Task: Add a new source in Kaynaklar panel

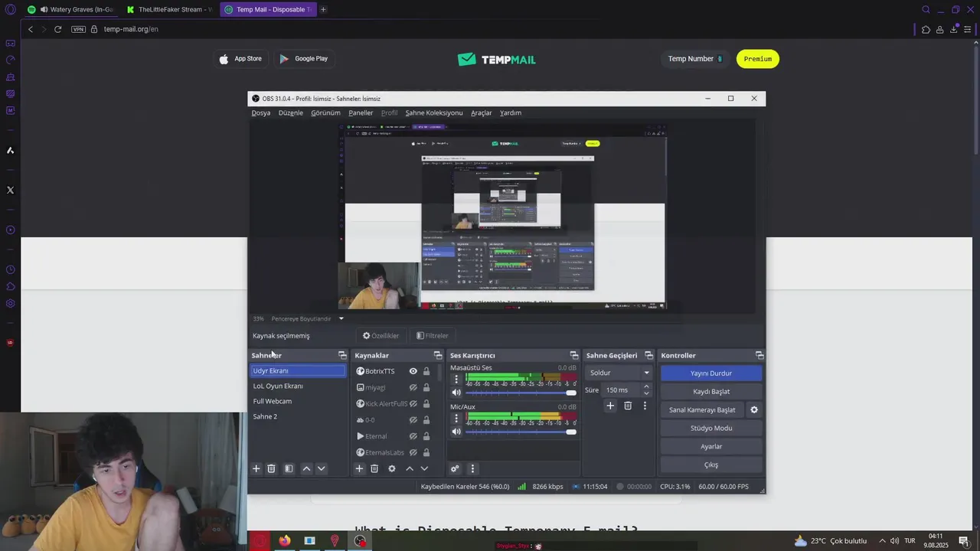Action: tap(359, 468)
